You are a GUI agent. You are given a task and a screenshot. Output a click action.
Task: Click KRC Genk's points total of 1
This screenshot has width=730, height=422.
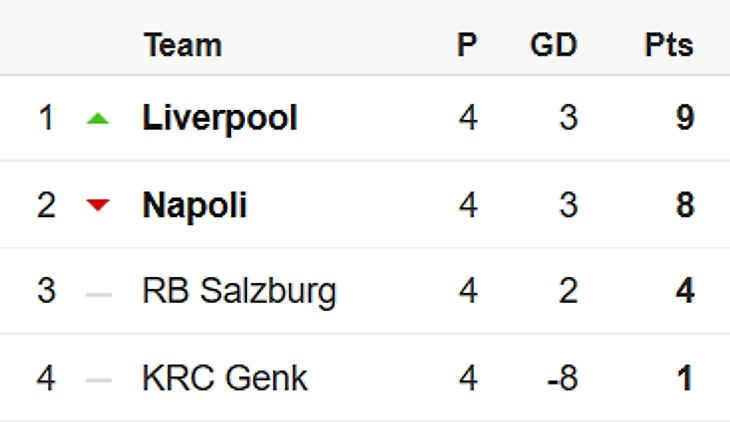[684, 380]
